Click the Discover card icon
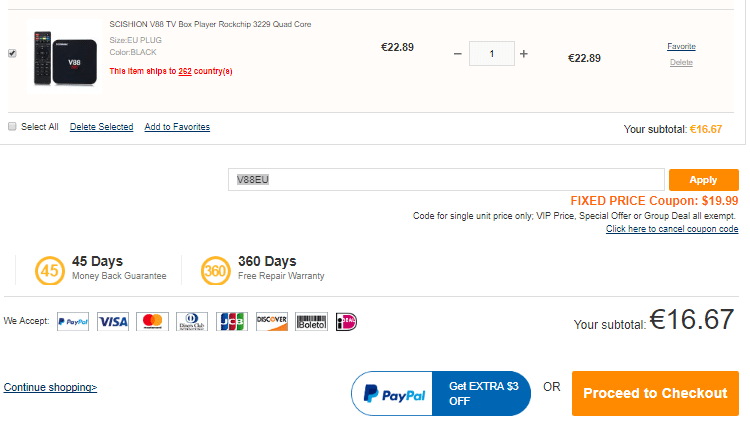750x423 pixels. [272, 322]
